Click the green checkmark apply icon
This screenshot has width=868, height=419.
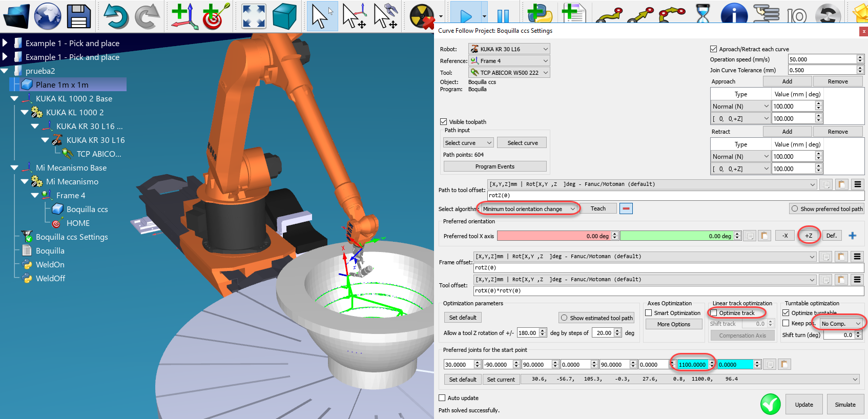tap(770, 404)
